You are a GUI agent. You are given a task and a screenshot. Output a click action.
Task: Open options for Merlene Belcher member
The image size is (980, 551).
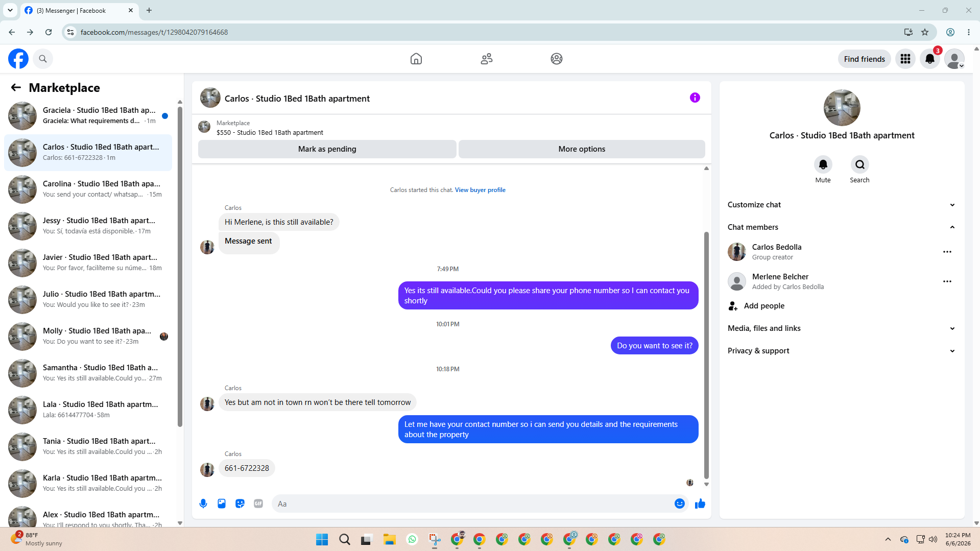[x=947, y=281]
